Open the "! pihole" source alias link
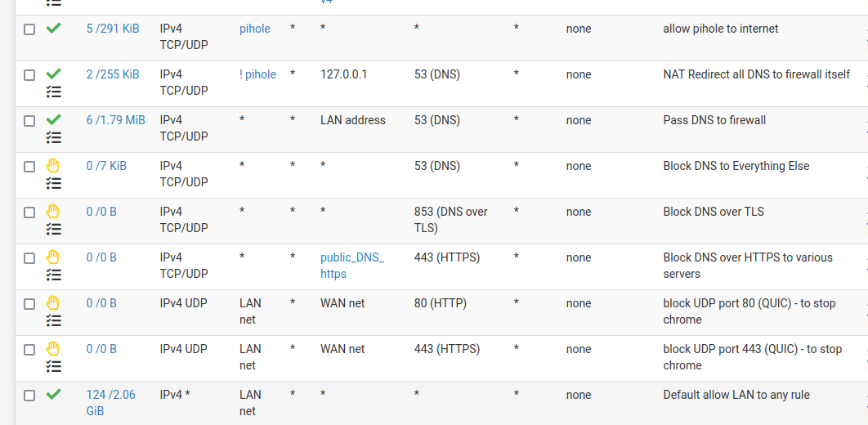 pyautogui.click(x=257, y=74)
